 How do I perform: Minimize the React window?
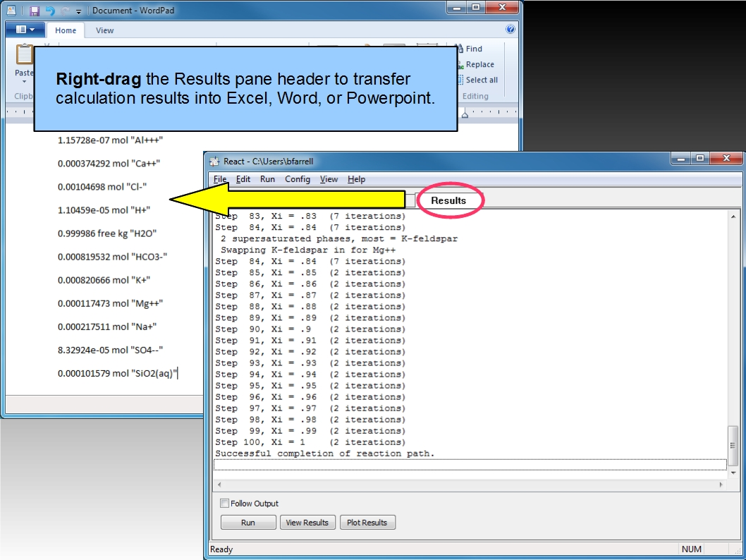[680, 159]
